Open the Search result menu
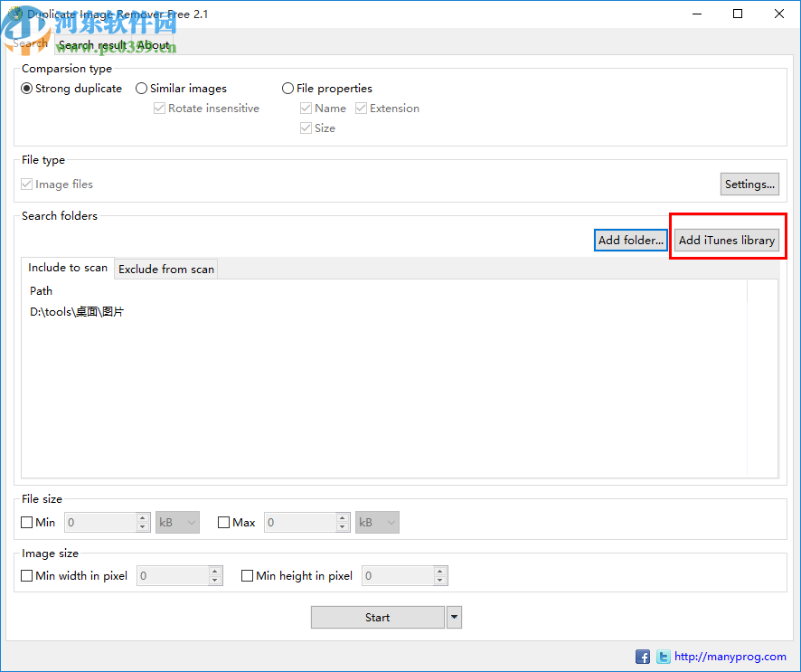The height and width of the screenshot is (672, 801). [91, 44]
